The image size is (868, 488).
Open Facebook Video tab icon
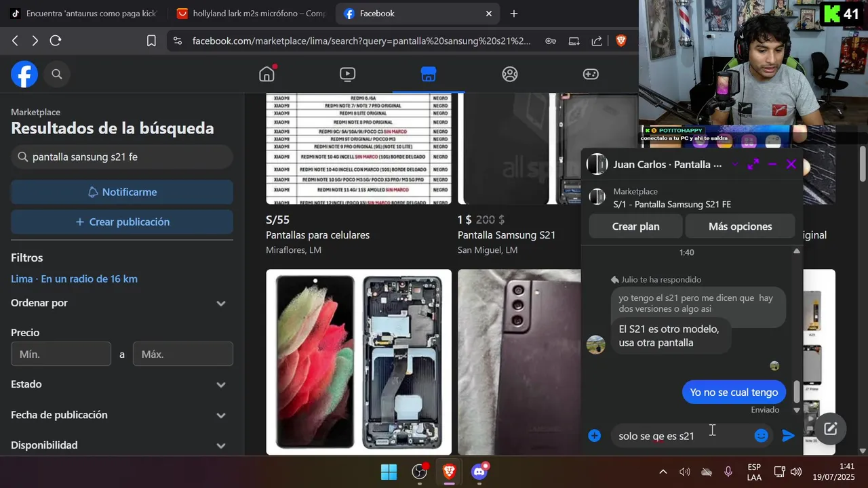pyautogui.click(x=347, y=74)
